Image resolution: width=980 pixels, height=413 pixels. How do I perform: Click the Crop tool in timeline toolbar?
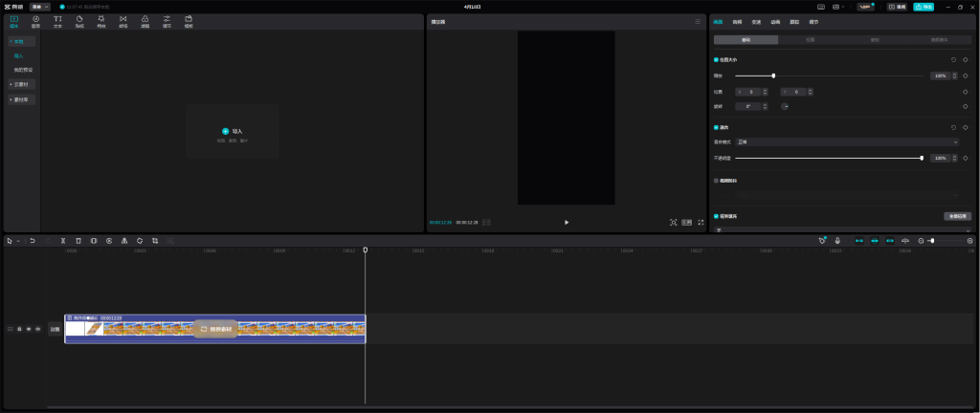click(155, 241)
